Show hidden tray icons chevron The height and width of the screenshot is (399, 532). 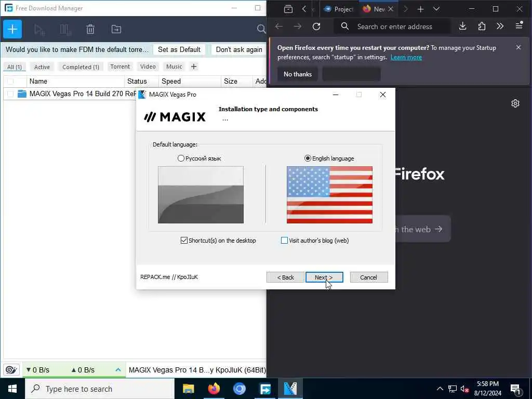click(440, 389)
